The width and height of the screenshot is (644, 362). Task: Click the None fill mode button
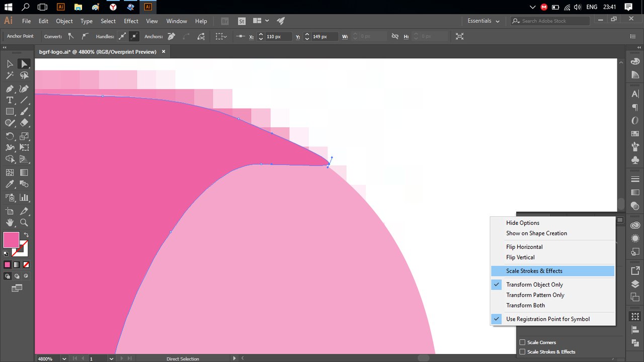point(26,264)
